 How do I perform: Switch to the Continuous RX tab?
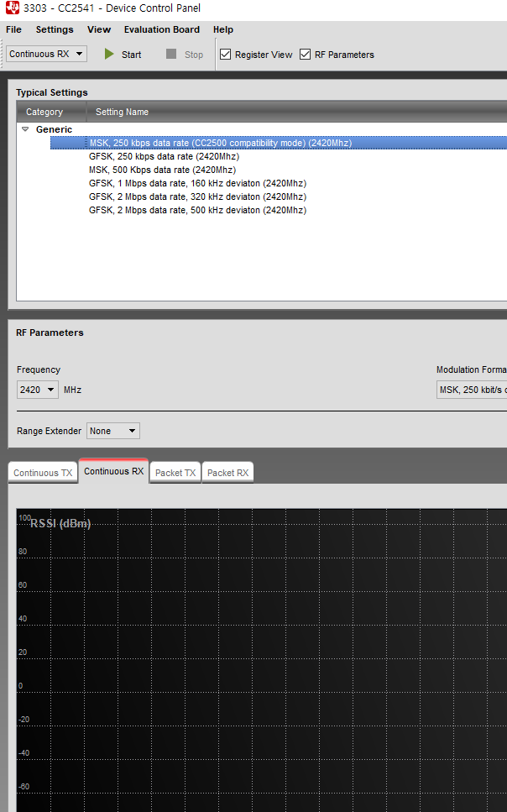(x=113, y=471)
